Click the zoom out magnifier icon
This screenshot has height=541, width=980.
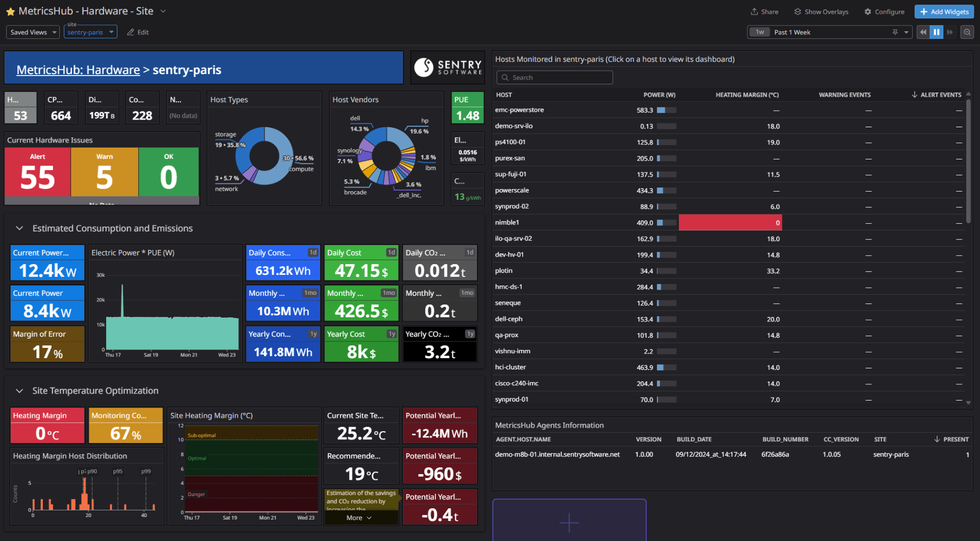tap(967, 32)
